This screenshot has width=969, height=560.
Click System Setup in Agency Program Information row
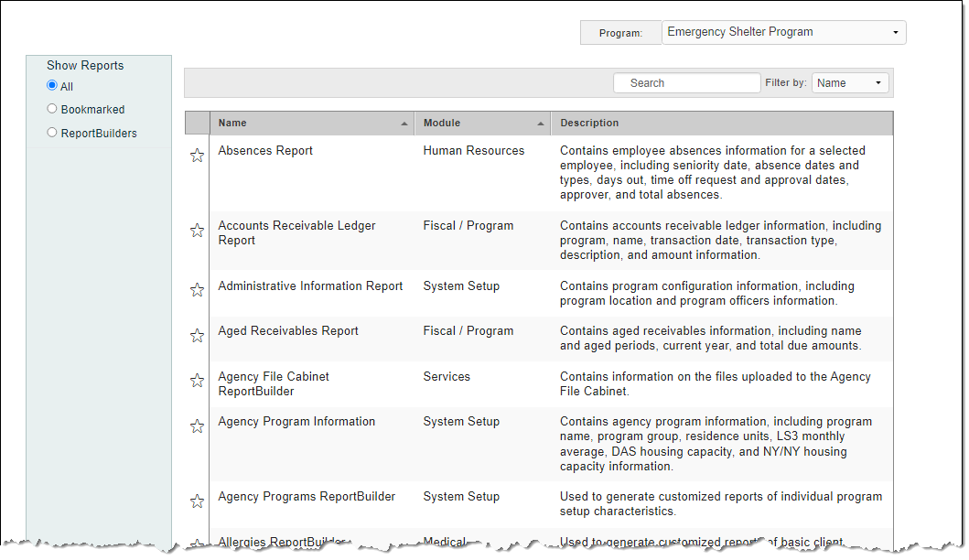point(462,422)
